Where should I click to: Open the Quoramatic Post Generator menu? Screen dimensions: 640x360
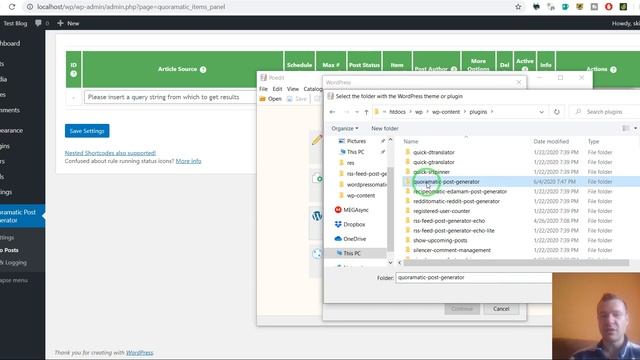point(20,216)
